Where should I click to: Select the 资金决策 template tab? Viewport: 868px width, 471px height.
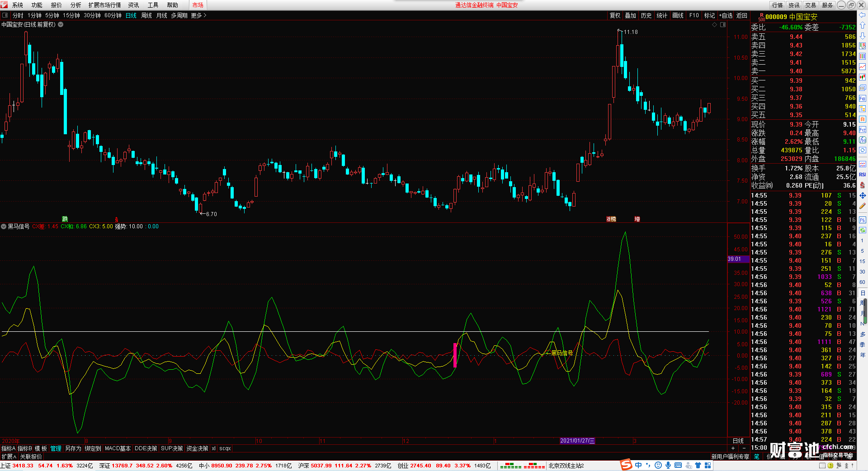(x=197, y=448)
